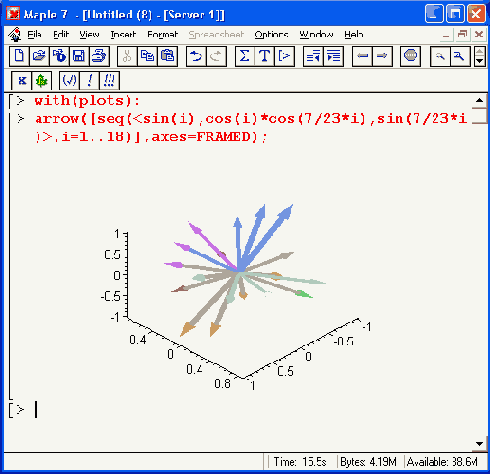Screen dimensions: 490x474
Task: Toggle the x Maple notation button
Action: click(22, 81)
